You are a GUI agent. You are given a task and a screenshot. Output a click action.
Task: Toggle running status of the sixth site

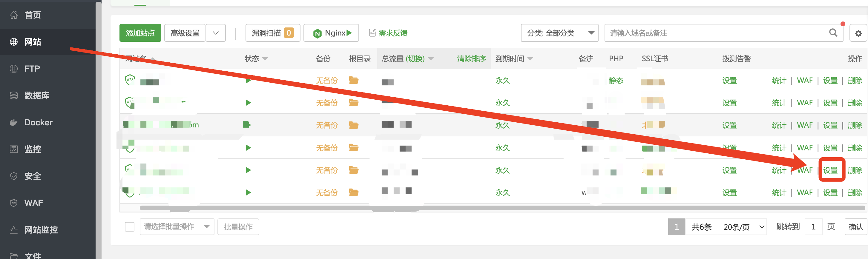click(x=248, y=193)
